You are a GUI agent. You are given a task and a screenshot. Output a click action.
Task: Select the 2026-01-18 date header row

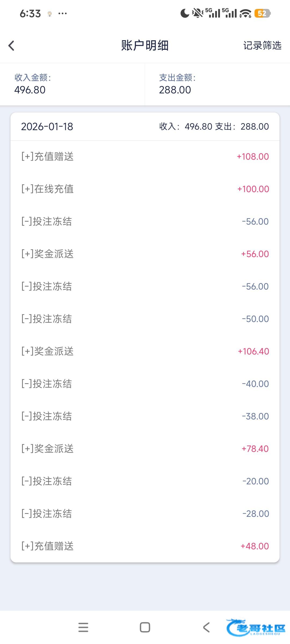pyautogui.click(x=145, y=127)
